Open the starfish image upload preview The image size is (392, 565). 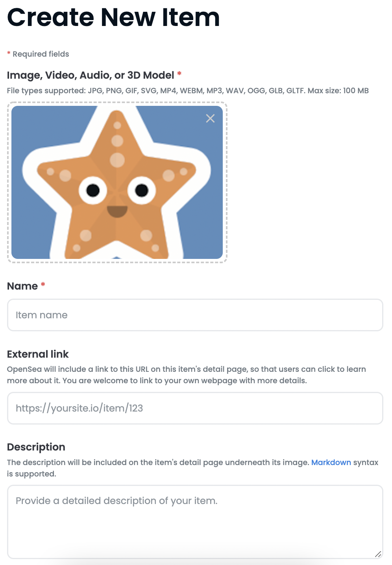tap(117, 182)
